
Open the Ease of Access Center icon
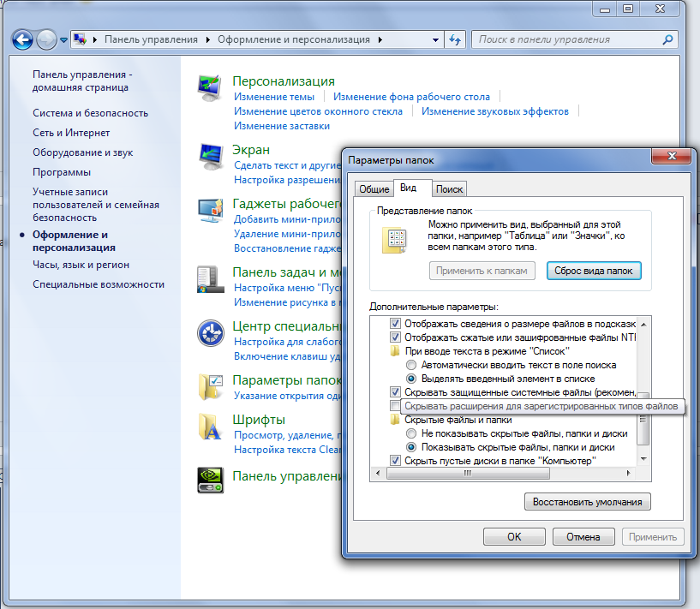(210, 332)
